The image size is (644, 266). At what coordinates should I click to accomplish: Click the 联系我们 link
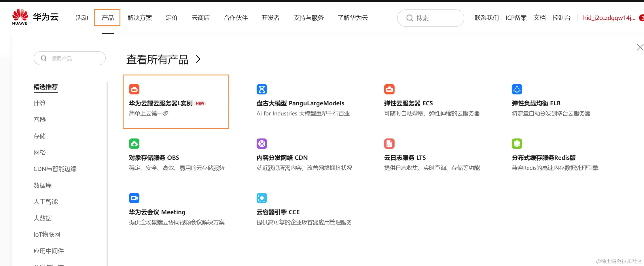[487, 18]
